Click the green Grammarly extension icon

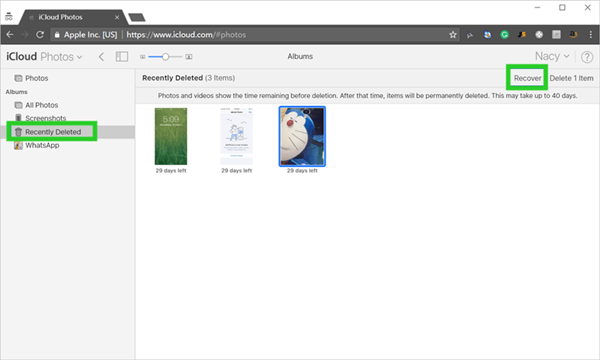click(x=505, y=35)
